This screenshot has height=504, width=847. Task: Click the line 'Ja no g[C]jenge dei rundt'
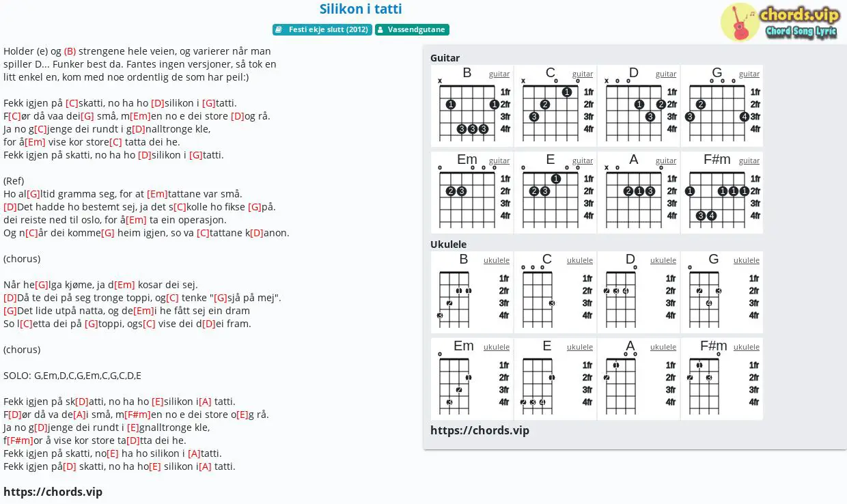(x=107, y=129)
